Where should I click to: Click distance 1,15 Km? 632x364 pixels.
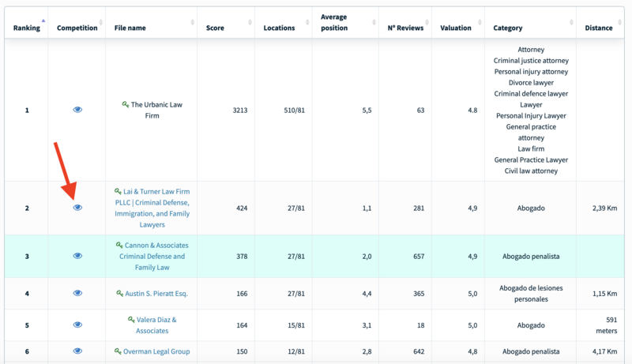tap(604, 294)
